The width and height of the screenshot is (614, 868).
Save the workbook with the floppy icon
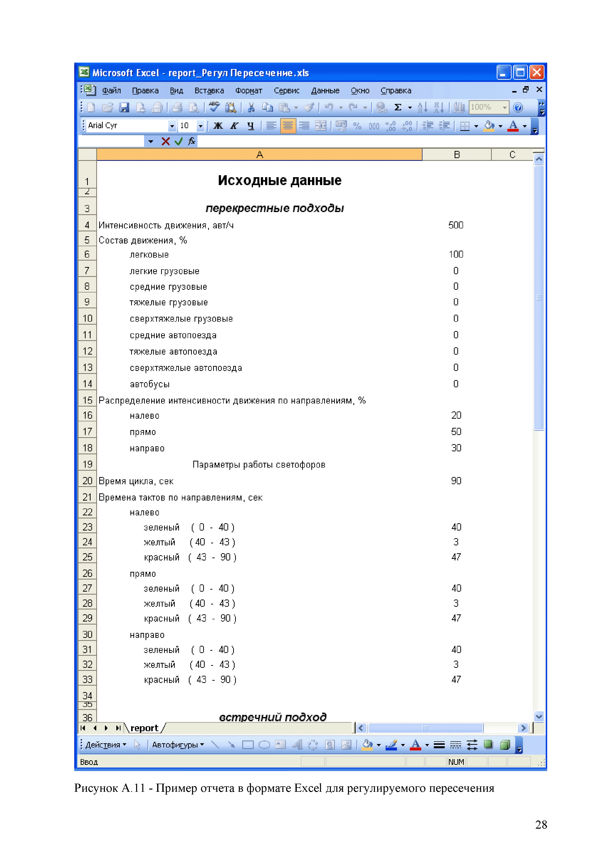click(x=124, y=108)
